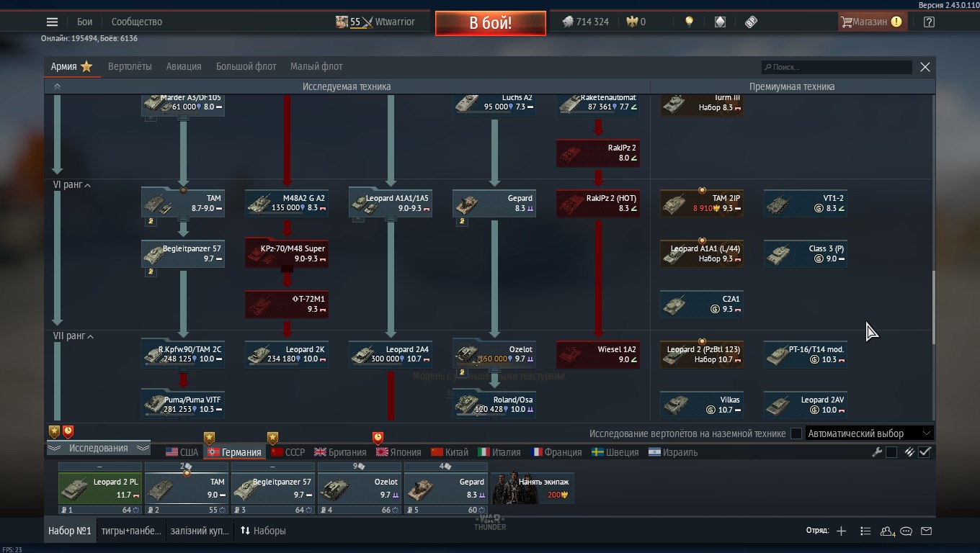Image resolution: width=980 pixels, height=553 pixels.
Task: Open the Магазин shop
Action: pos(872,22)
